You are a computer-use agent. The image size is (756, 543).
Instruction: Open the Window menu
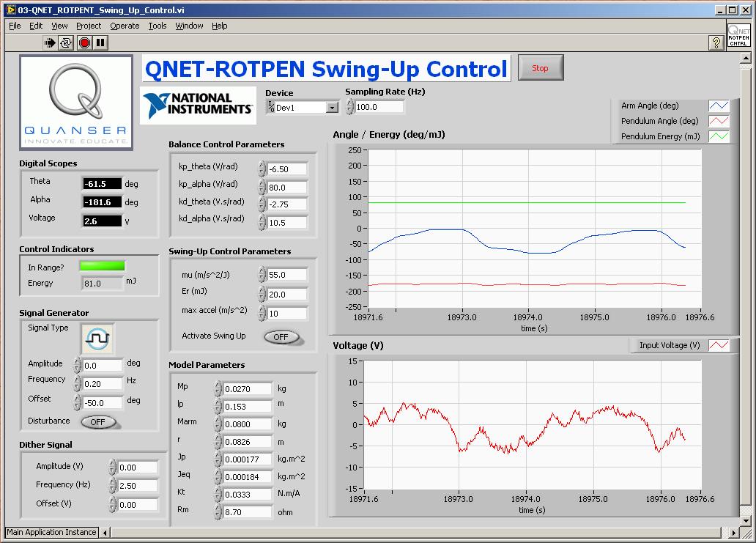[x=189, y=26]
